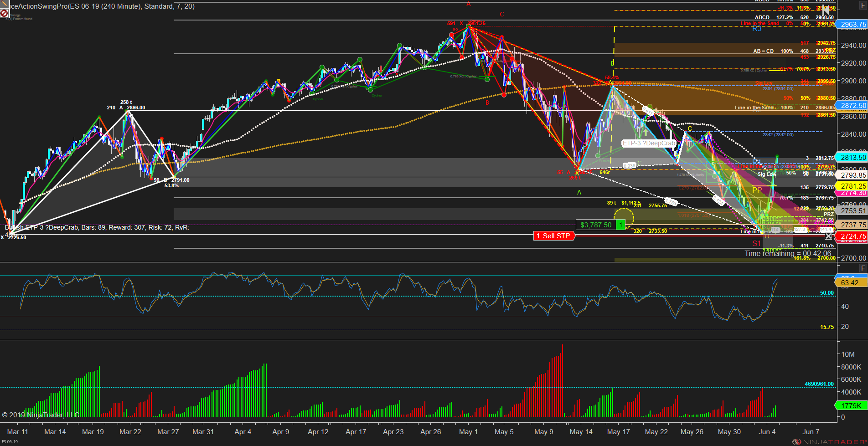Click the Apr 4 date label
Screen dimensions: 868x446
click(x=243, y=432)
